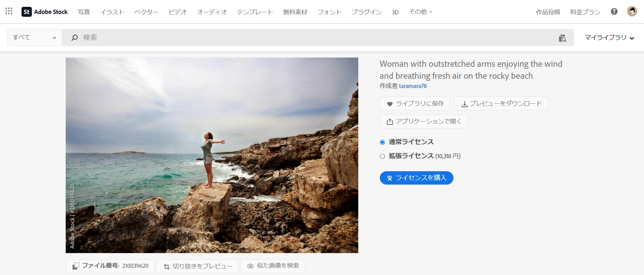Go to the プラグイン section
644x275 pixels.
tap(366, 12)
